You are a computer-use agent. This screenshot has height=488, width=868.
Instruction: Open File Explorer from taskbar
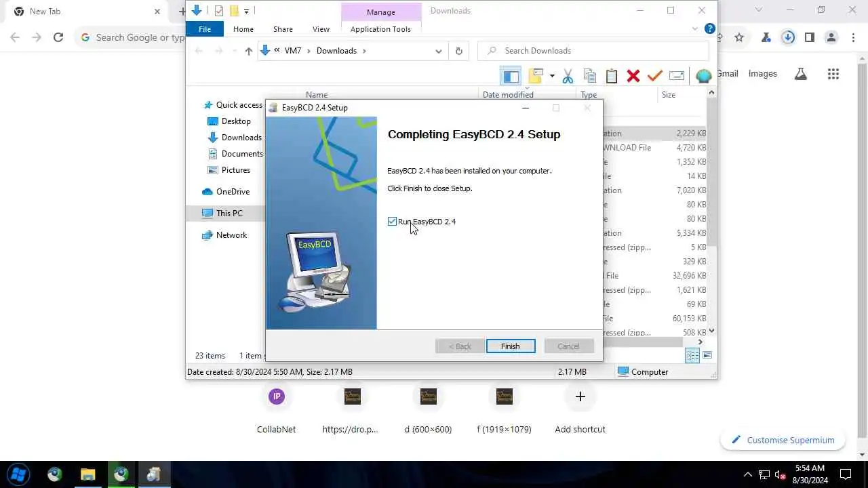click(87, 474)
